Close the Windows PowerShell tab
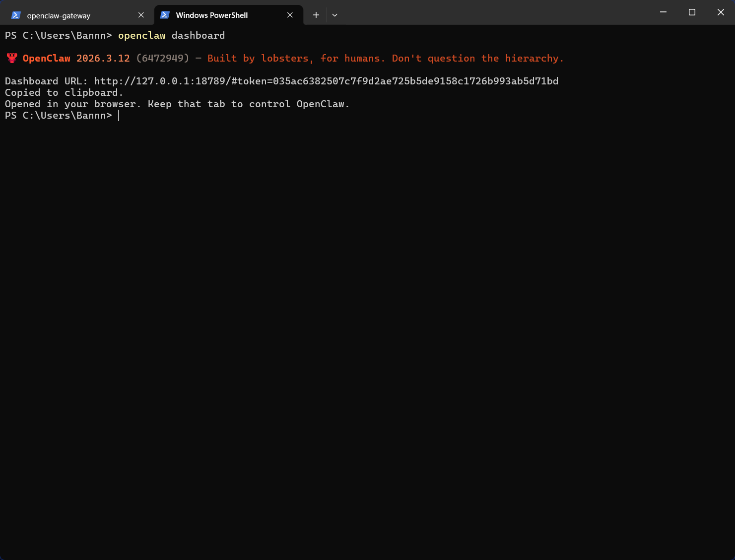735x560 pixels. point(290,15)
